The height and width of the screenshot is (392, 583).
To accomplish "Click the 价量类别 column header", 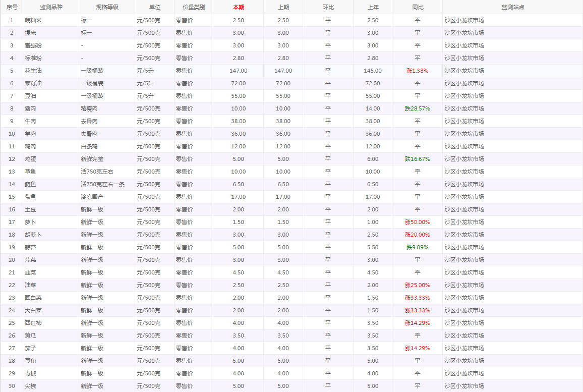I will 194,7.
